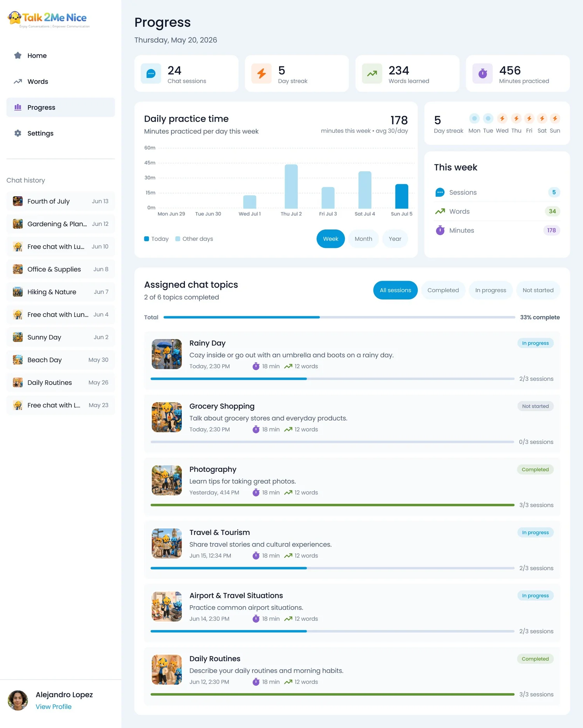The image size is (583, 728).
Task: Open Office & Supplies chat history
Action: click(61, 269)
